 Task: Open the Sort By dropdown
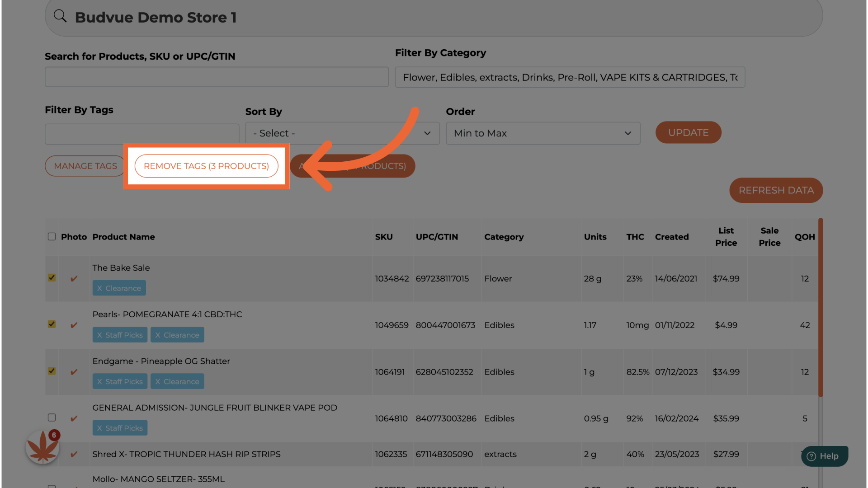click(342, 133)
